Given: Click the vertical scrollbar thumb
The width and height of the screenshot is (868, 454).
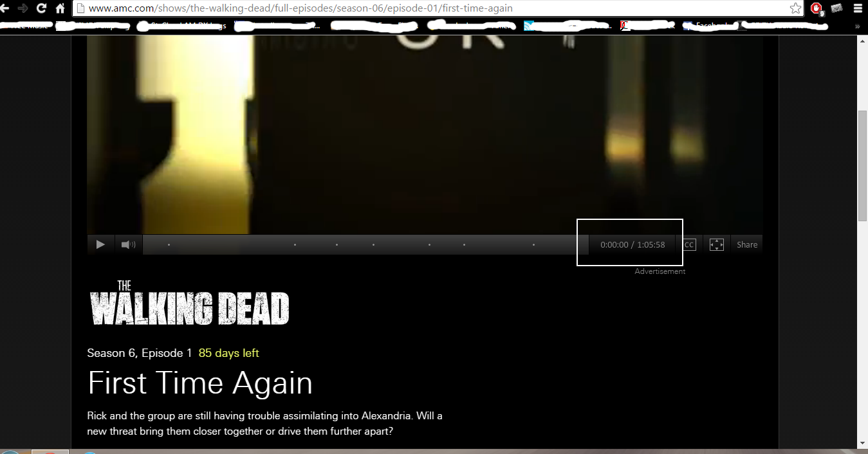Looking at the screenshot, I should click(862, 165).
